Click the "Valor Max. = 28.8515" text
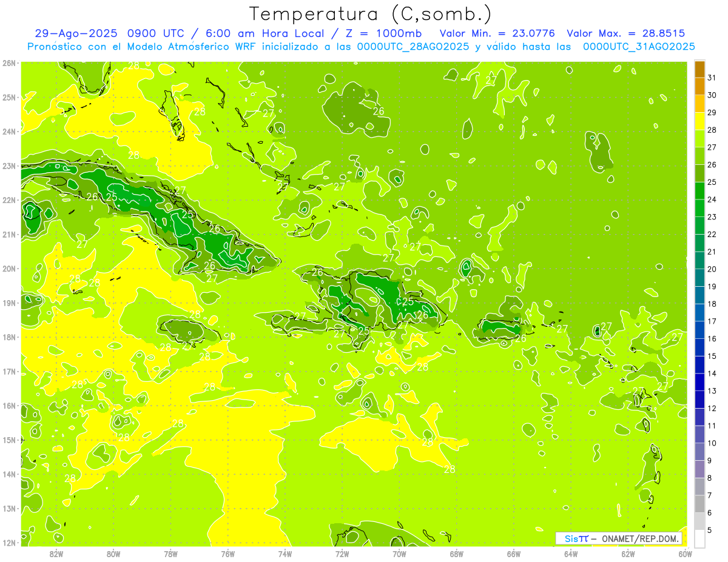This screenshot has width=728, height=562. 626,33
